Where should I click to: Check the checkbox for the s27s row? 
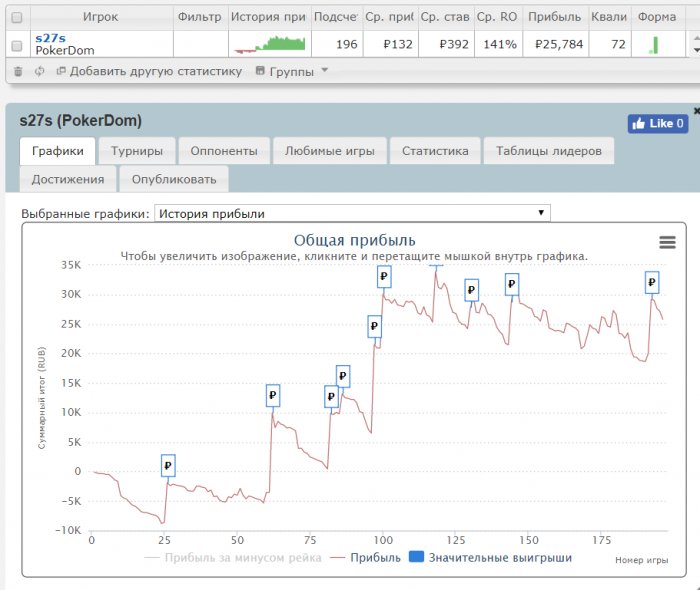pyautogui.click(x=16, y=45)
